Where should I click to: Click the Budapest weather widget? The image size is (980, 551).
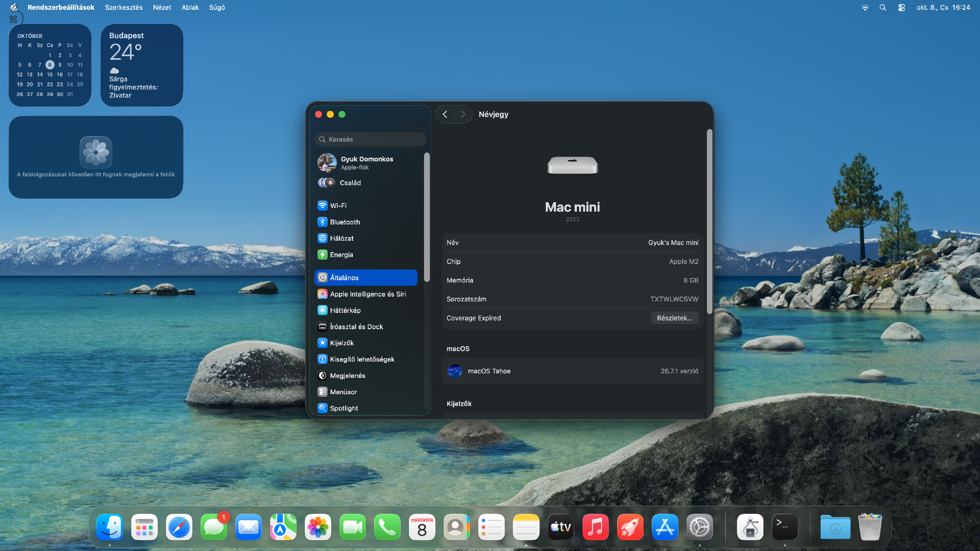coord(141,65)
